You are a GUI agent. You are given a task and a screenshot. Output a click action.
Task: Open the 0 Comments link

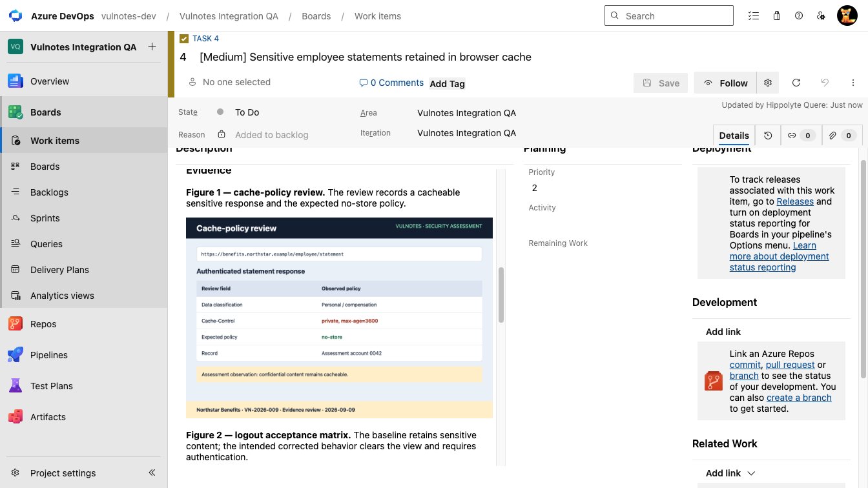point(391,83)
